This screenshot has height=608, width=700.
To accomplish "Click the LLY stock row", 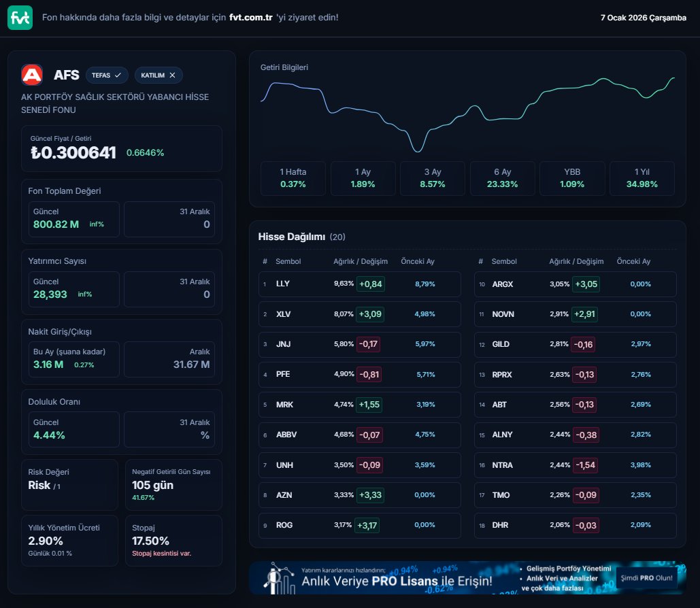I will click(359, 284).
